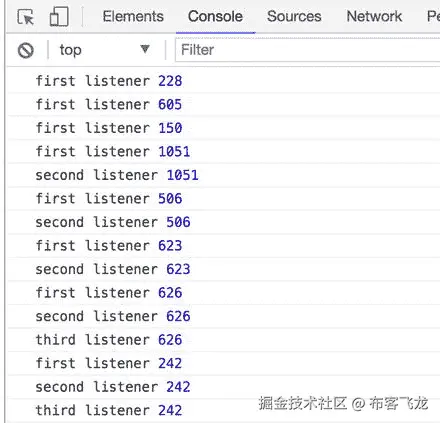Image resolution: width=440 pixels, height=423 pixels.
Task: Click the Filter input field
Action: tap(307, 50)
